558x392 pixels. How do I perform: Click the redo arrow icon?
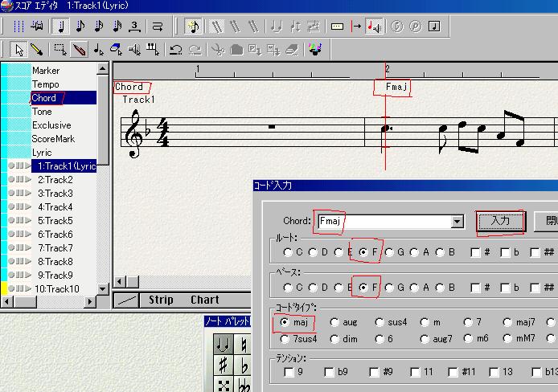pyautogui.click(x=195, y=49)
